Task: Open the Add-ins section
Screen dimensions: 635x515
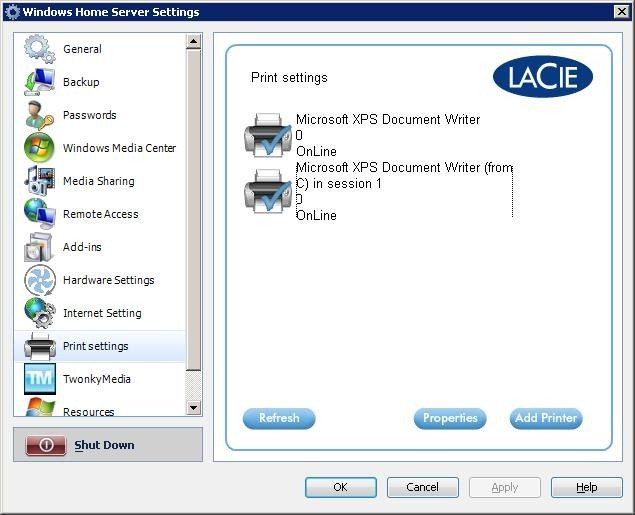Action: (x=82, y=247)
